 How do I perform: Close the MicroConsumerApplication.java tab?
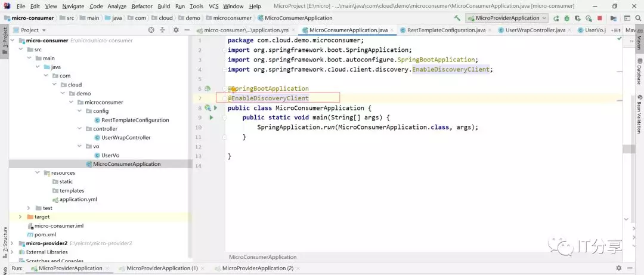click(x=392, y=30)
